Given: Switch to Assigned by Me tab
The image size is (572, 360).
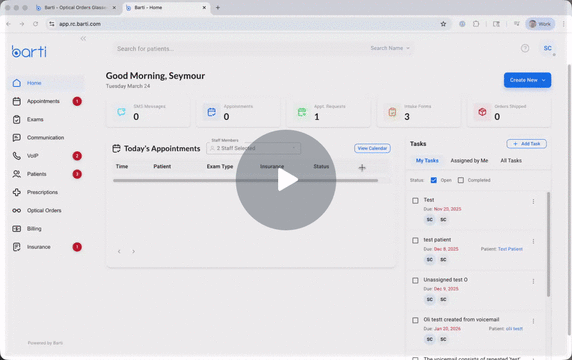Looking at the screenshot, I should click(x=469, y=160).
